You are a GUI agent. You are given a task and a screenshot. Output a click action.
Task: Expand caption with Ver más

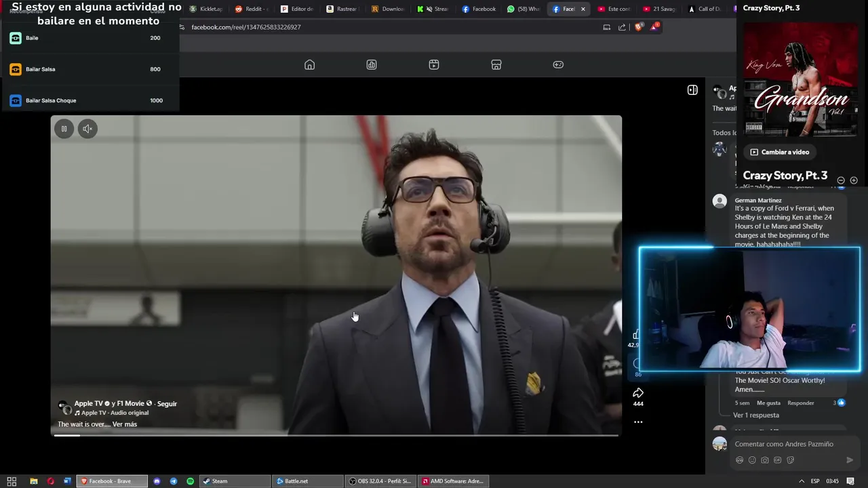125,424
